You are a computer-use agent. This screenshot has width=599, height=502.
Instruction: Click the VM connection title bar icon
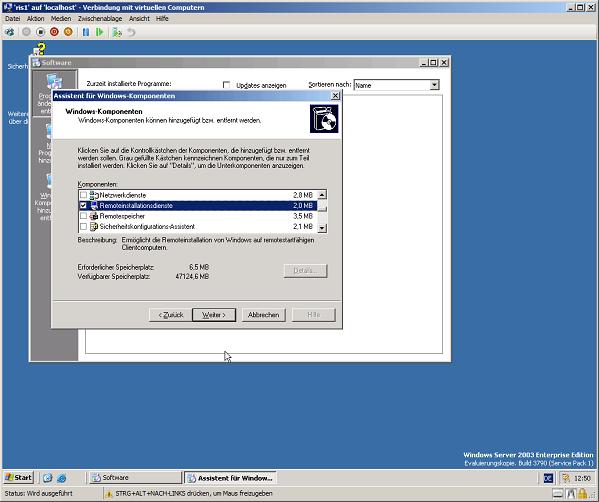(7, 7)
